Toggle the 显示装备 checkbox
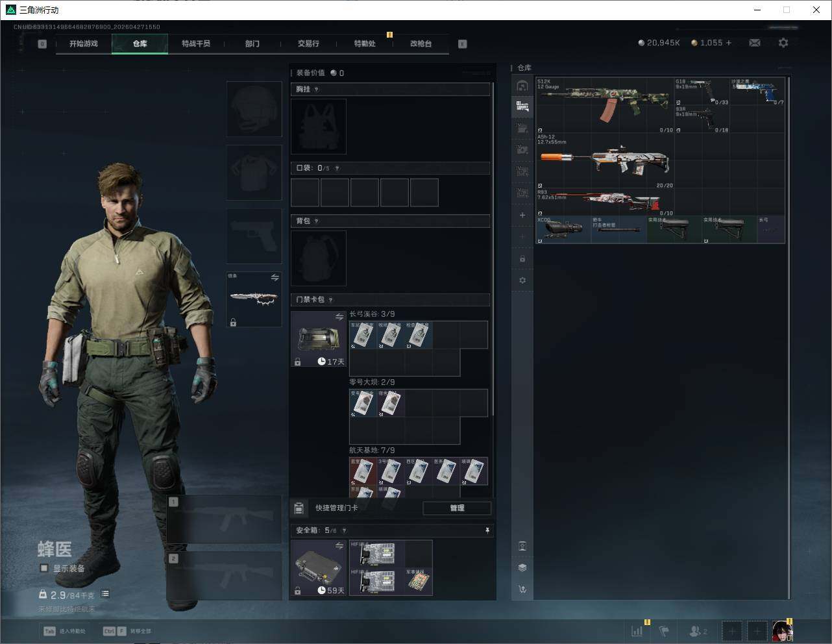 (x=44, y=568)
